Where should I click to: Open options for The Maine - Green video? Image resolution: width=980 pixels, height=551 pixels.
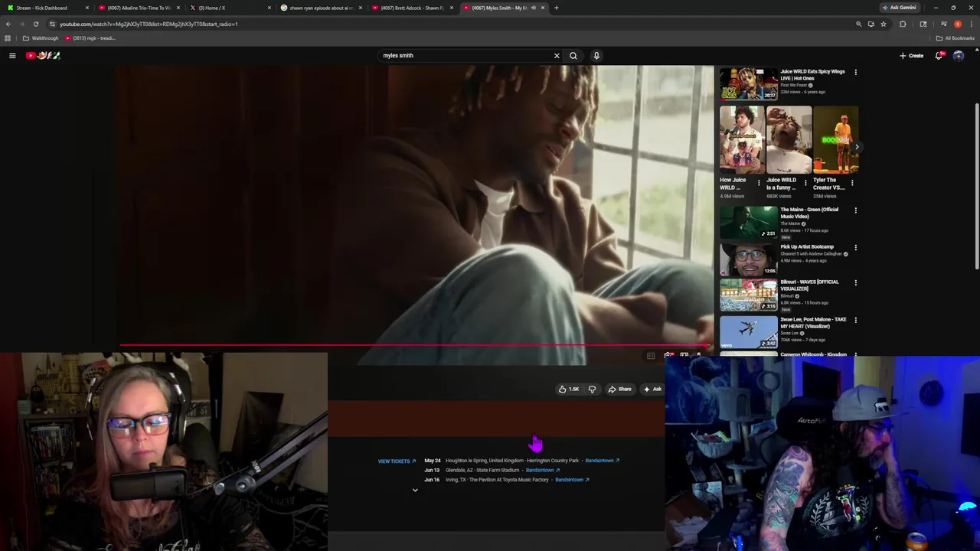pos(856,210)
